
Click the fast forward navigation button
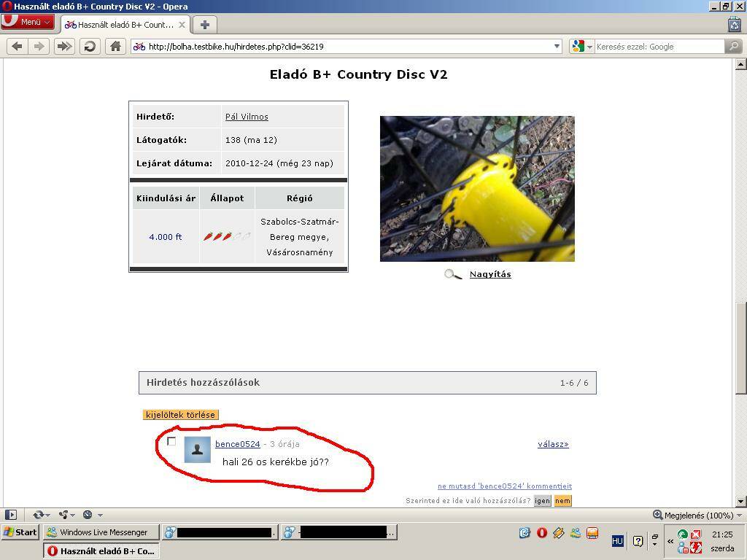click(x=64, y=46)
